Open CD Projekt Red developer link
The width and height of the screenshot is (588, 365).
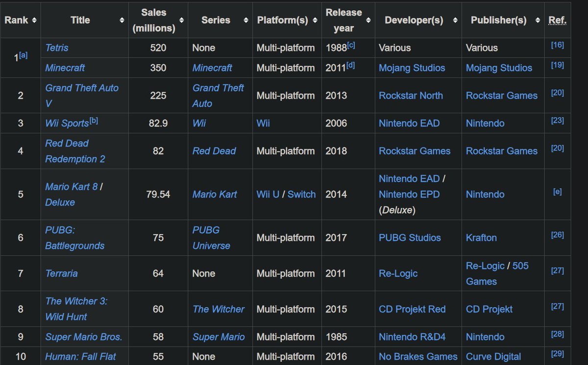point(412,309)
